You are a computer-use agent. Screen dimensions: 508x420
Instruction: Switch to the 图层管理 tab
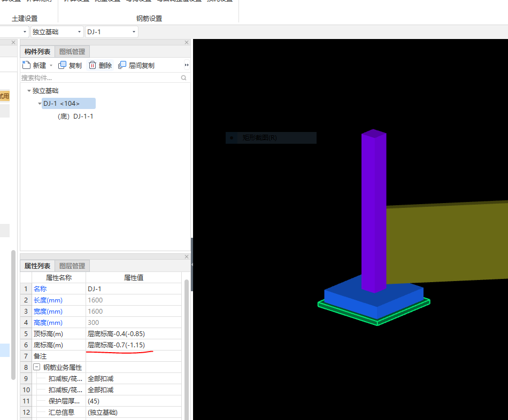pyautogui.click(x=72, y=266)
